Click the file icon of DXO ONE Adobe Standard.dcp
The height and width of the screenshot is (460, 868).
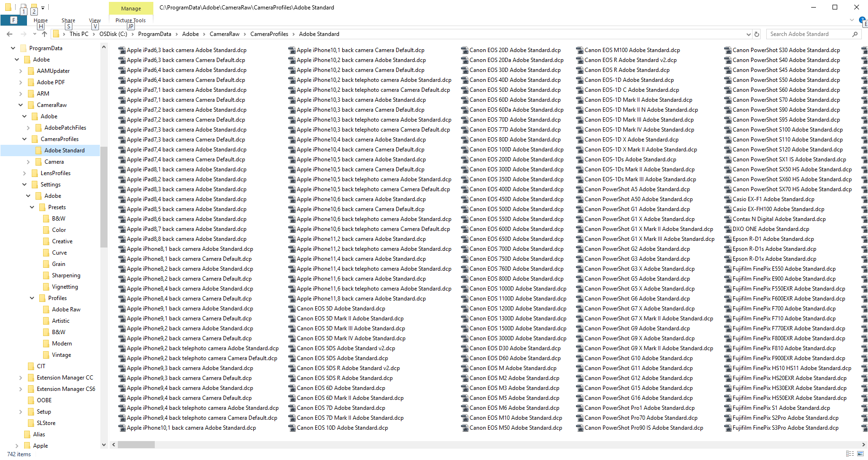[x=727, y=229]
